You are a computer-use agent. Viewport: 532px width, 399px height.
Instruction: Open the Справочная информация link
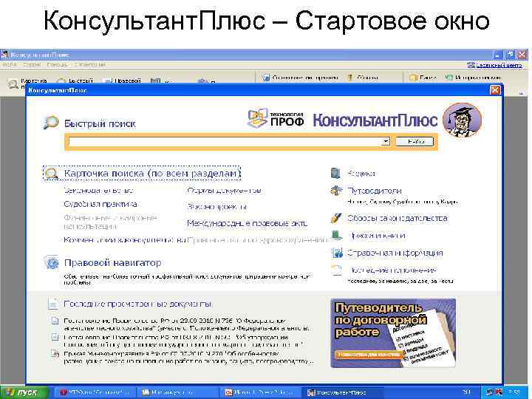pos(395,253)
